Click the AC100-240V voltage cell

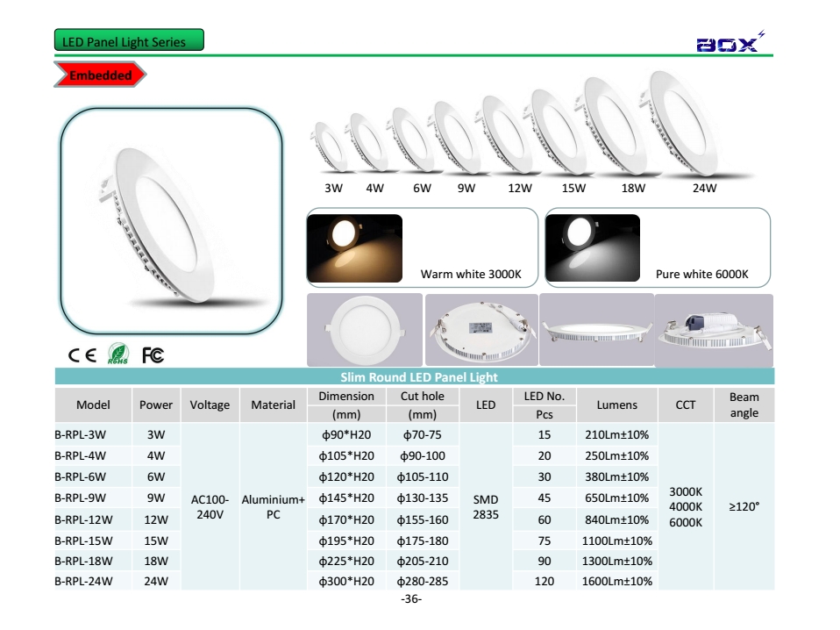210,506
